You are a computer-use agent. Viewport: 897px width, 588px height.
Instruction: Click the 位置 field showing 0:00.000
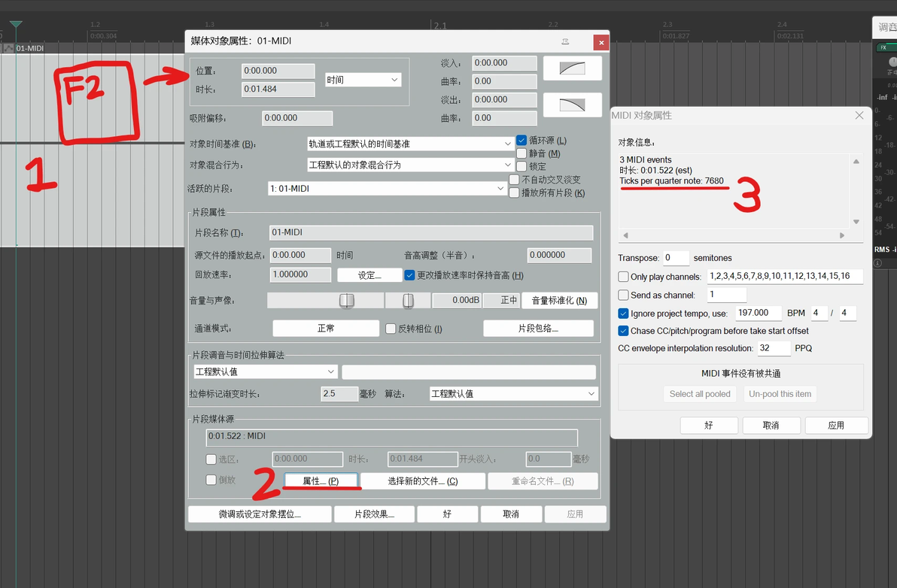click(278, 71)
